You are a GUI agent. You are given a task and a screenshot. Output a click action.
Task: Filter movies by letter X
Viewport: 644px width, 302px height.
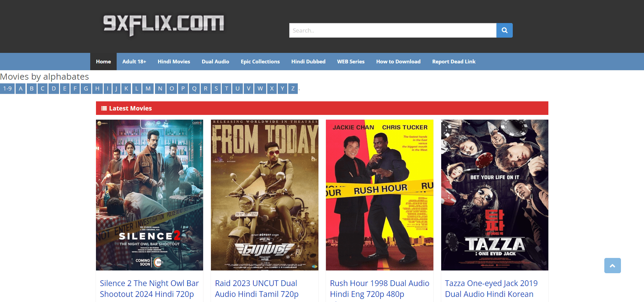tap(272, 88)
